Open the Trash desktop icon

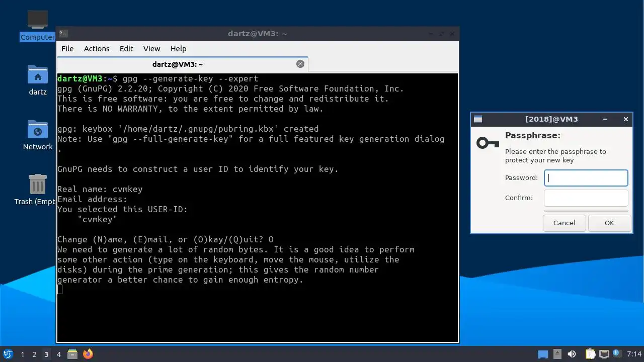37,185
